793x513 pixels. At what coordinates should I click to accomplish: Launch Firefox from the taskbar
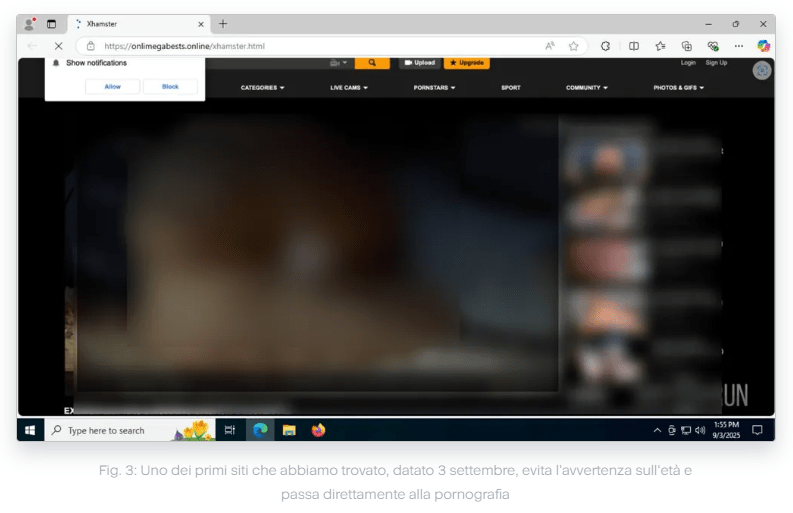(318, 430)
